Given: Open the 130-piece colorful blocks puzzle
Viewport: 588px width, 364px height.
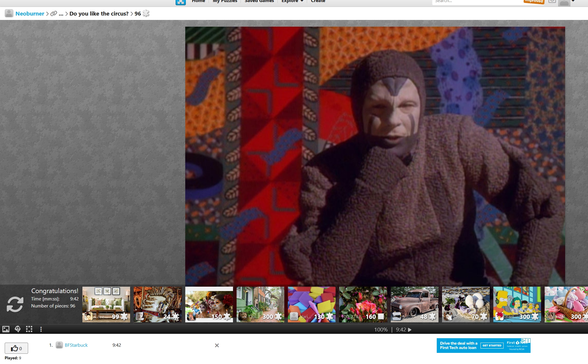Looking at the screenshot, I should point(312,305).
